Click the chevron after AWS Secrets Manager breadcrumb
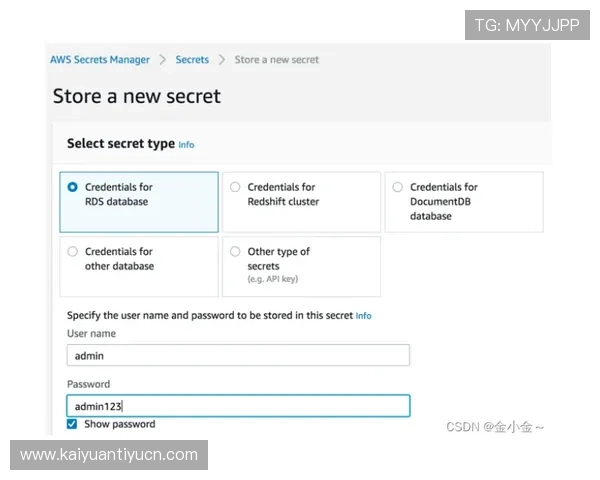 163,60
